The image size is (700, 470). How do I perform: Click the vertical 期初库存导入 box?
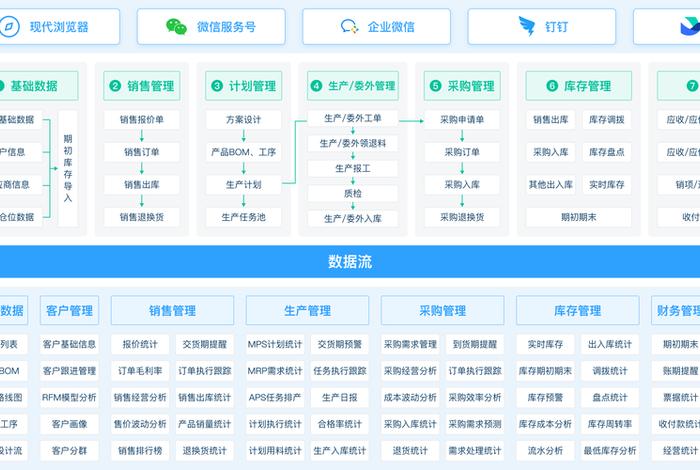pos(68,168)
